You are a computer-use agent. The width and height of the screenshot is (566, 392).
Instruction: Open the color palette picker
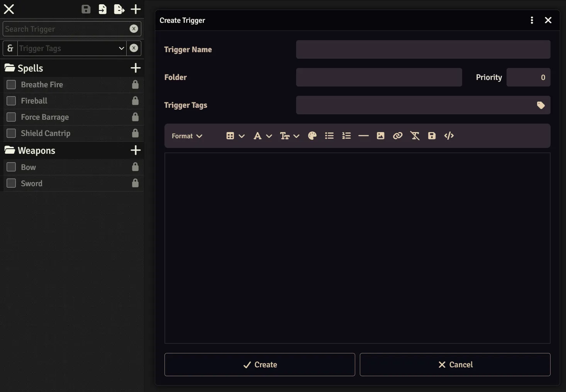[x=312, y=136]
